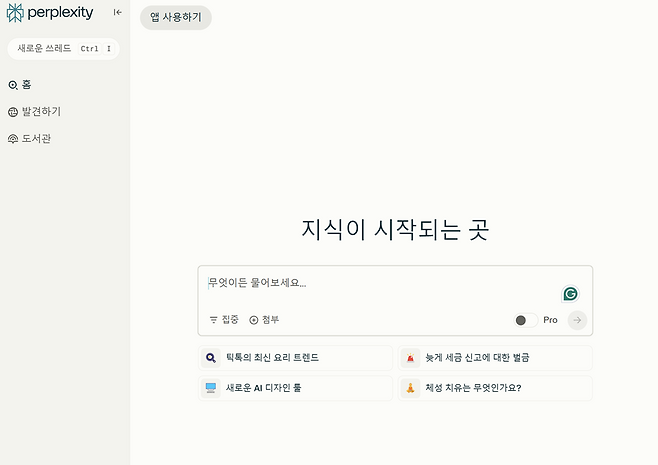Click the magnifier icon on 틱톡 suggestion
This screenshot has height=465, width=658.
click(211, 358)
